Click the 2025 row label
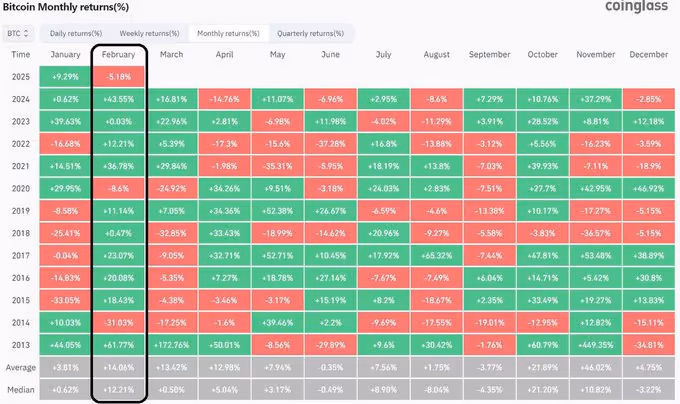The height and width of the screenshot is (404, 680). click(21, 76)
